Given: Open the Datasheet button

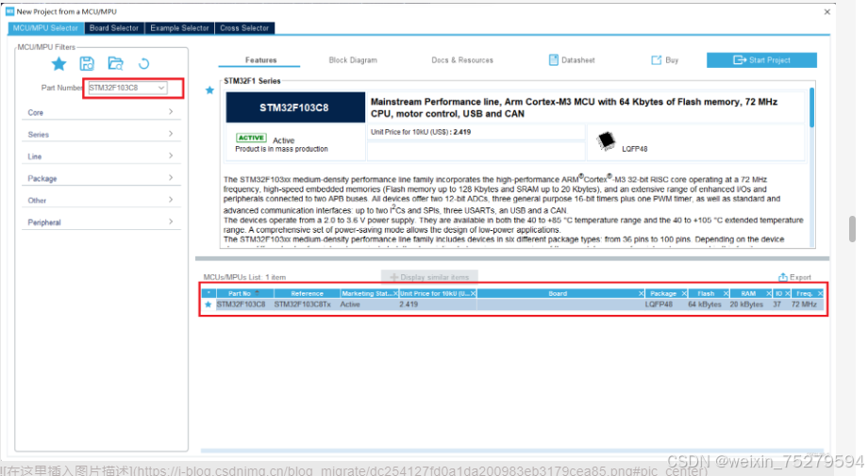Looking at the screenshot, I should (572, 59).
